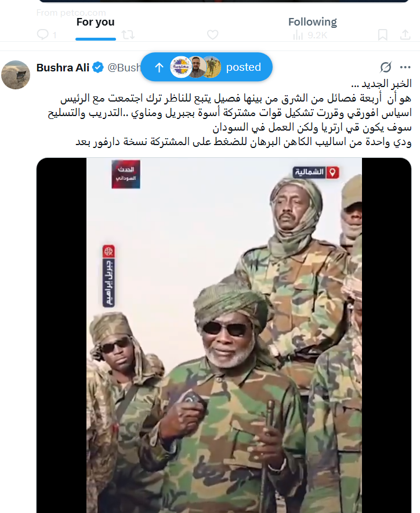420x513 pixels.
Task: Open view analytics bar chart icon
Action: pyautogui.click(x=298, y=35)
